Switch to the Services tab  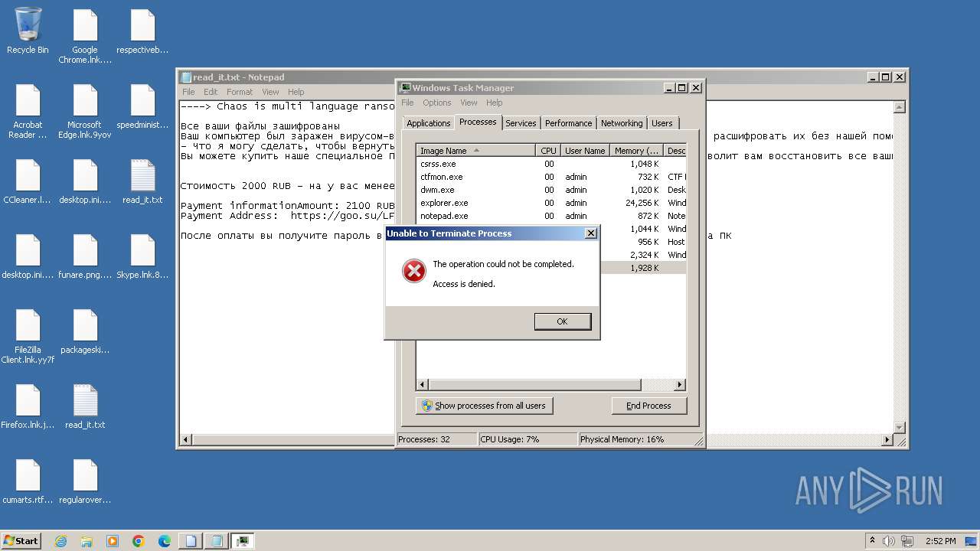tap(521, 123)
